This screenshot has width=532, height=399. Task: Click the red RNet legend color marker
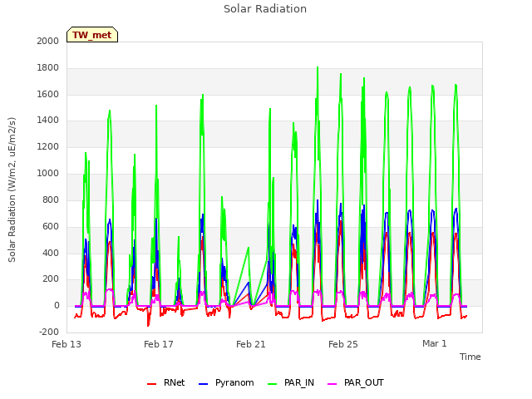[151, 384]
